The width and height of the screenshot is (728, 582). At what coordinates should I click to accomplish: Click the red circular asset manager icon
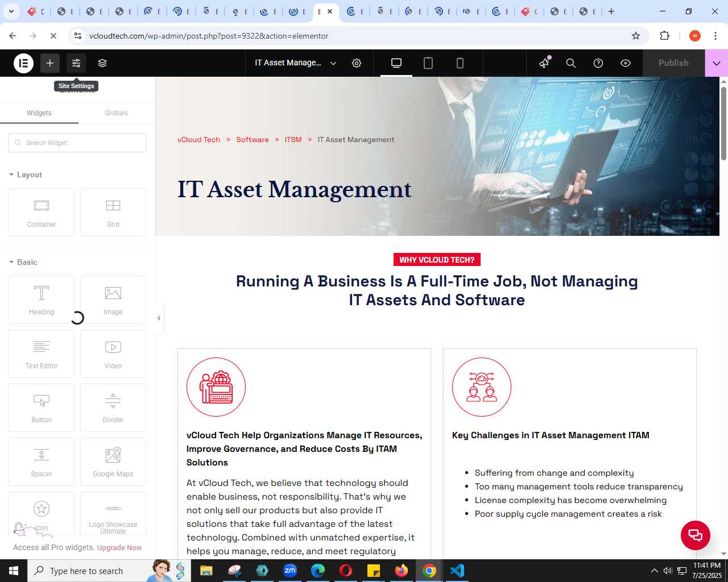pyautogui.click(x=216, y=387)
